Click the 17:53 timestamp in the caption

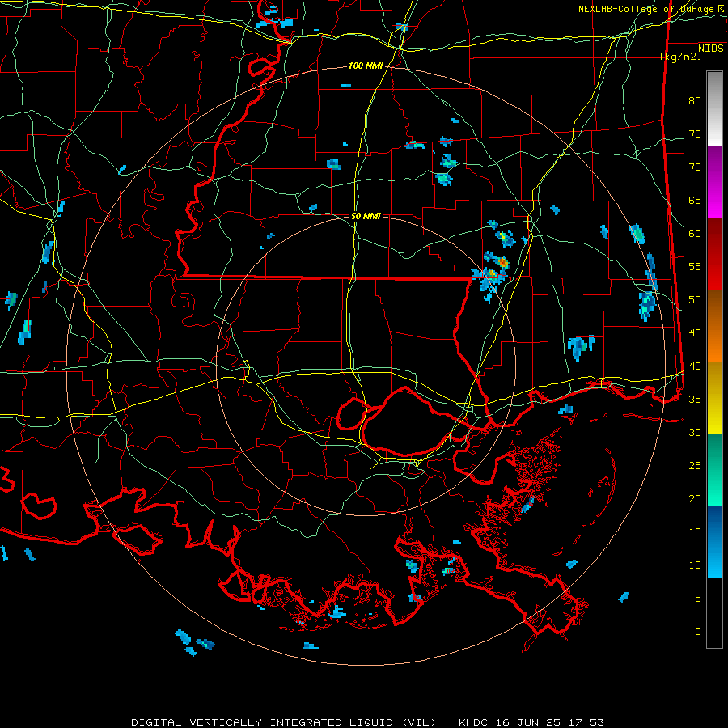(x=586, y=722)
